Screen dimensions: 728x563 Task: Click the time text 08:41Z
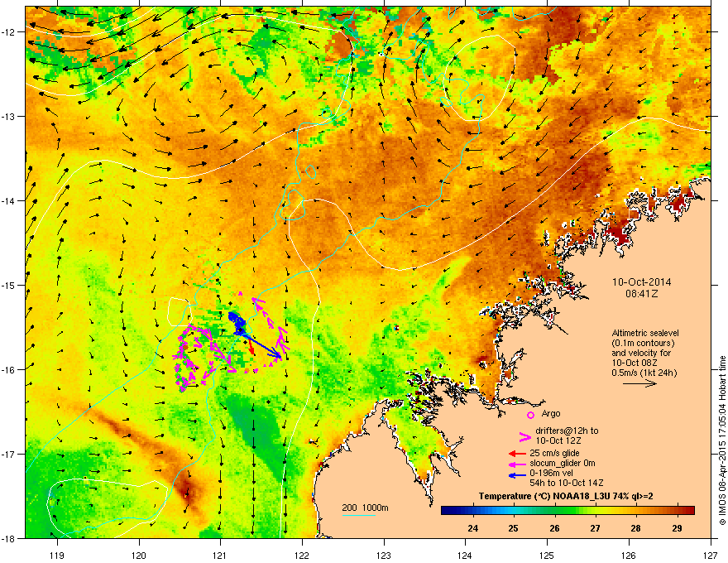(642, 294)
